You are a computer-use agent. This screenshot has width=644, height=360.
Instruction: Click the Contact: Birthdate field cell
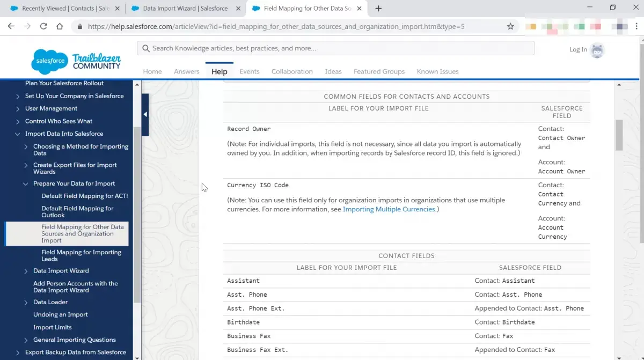pos(504,322)
